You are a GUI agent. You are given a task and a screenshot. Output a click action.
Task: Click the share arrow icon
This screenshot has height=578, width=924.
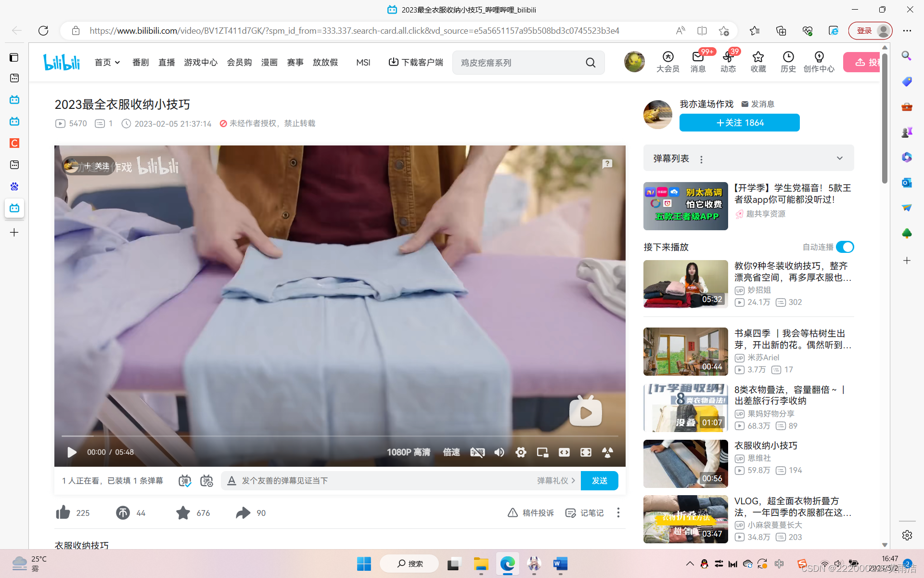click(243, 512)
